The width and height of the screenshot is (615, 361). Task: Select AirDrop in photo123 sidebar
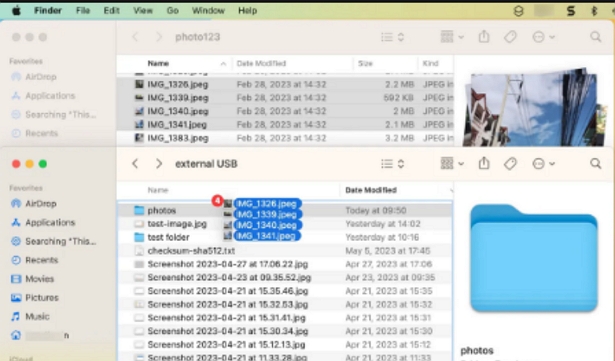34,77
